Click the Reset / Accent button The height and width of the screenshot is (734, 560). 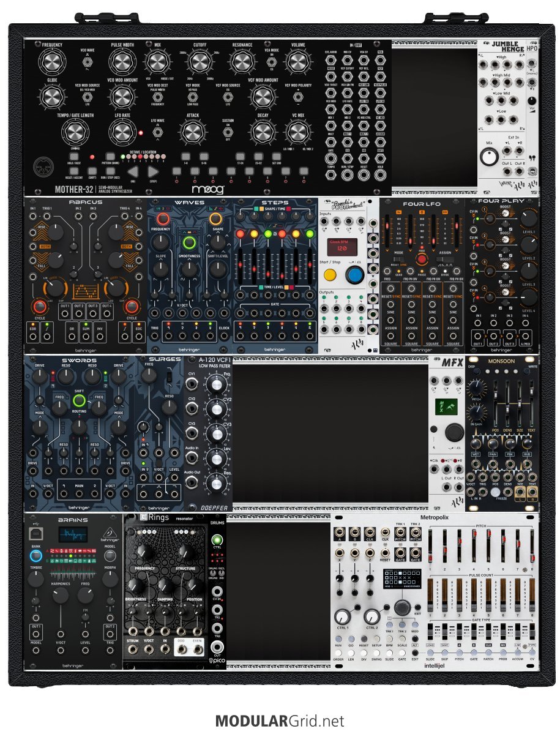[74, 171]
